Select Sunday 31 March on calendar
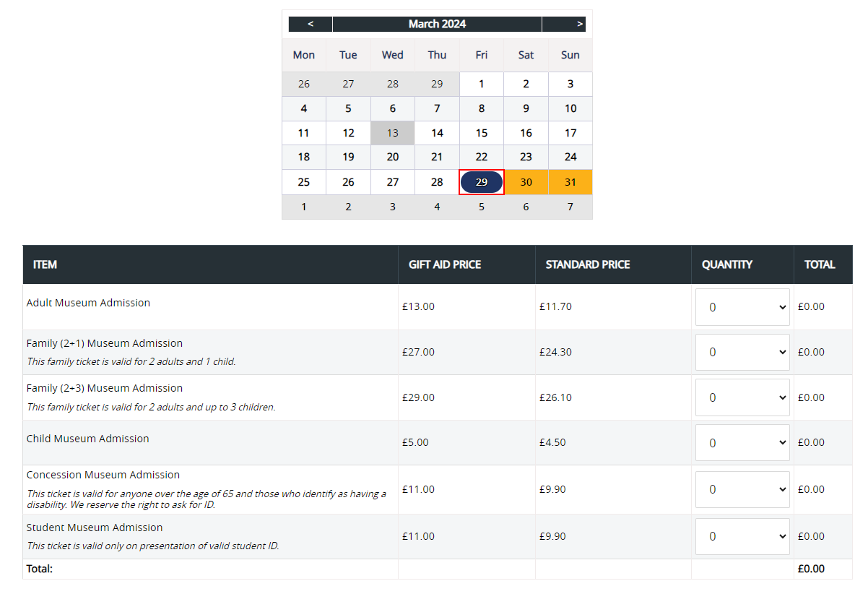Screen dimensions: 868x594 570,182
